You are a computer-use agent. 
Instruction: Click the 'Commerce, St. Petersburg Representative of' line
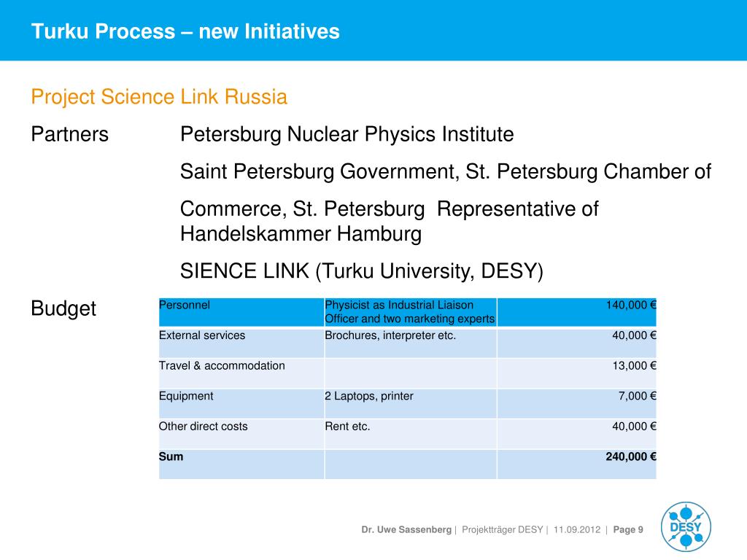pyautogui.click(x=390, y=209)
